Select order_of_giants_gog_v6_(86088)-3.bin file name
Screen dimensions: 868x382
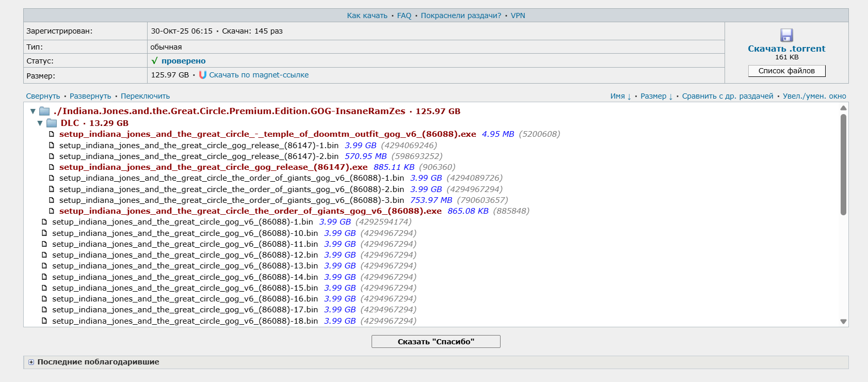(x=232, y=200)
